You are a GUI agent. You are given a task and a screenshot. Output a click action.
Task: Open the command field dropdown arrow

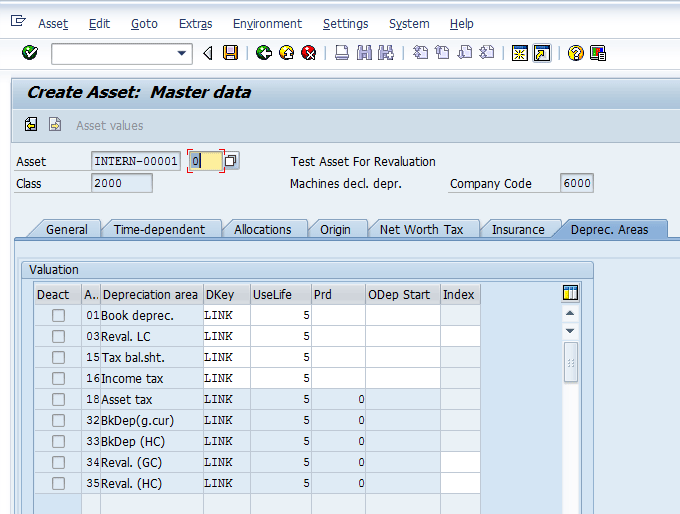(182, 53)
